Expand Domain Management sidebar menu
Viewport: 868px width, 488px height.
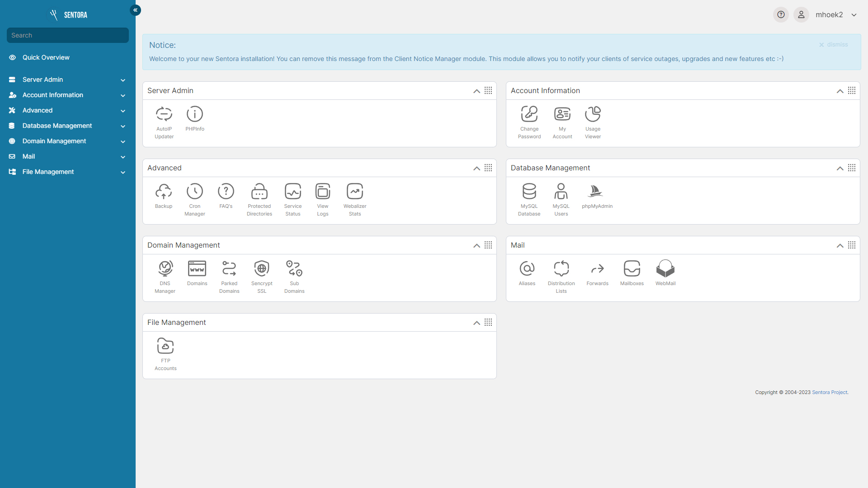(x=54, y=141)
